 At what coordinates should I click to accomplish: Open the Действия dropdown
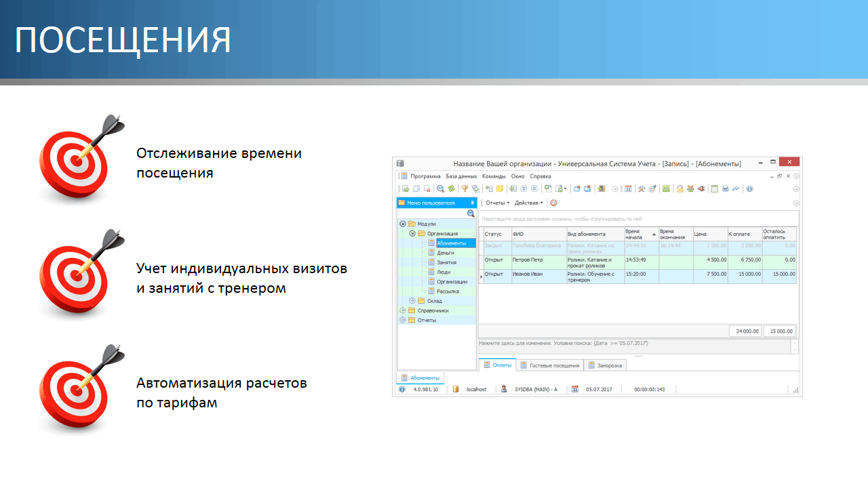(x=529, y=203)
